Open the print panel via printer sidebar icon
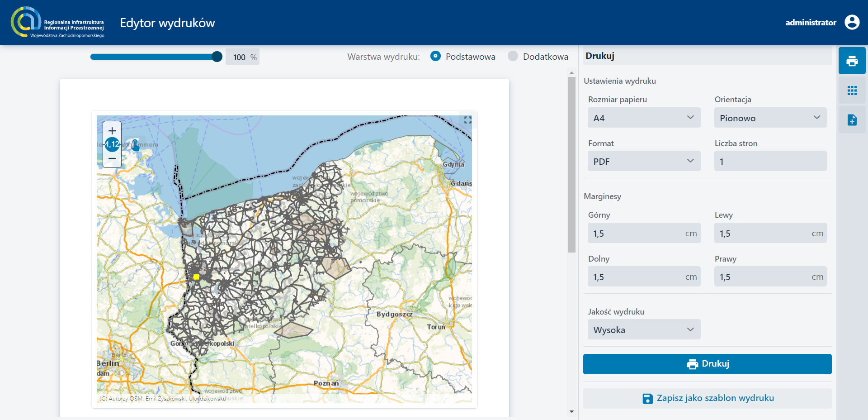The height and width of the screenshot is (420, 868). pyautogui.click(x=852, y=61)
